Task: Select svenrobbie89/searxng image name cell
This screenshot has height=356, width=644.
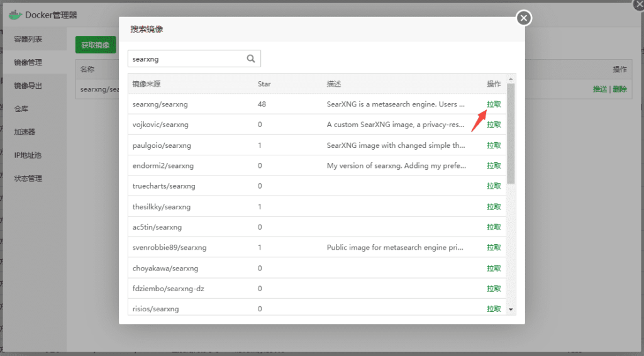Action: [x=169, y=248]
